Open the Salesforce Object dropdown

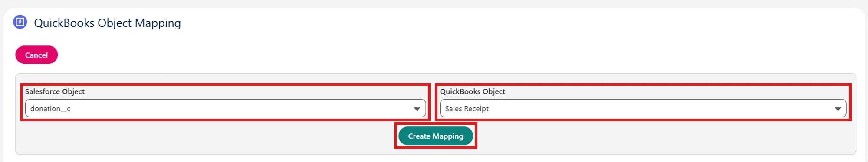(x=225, y=108)
